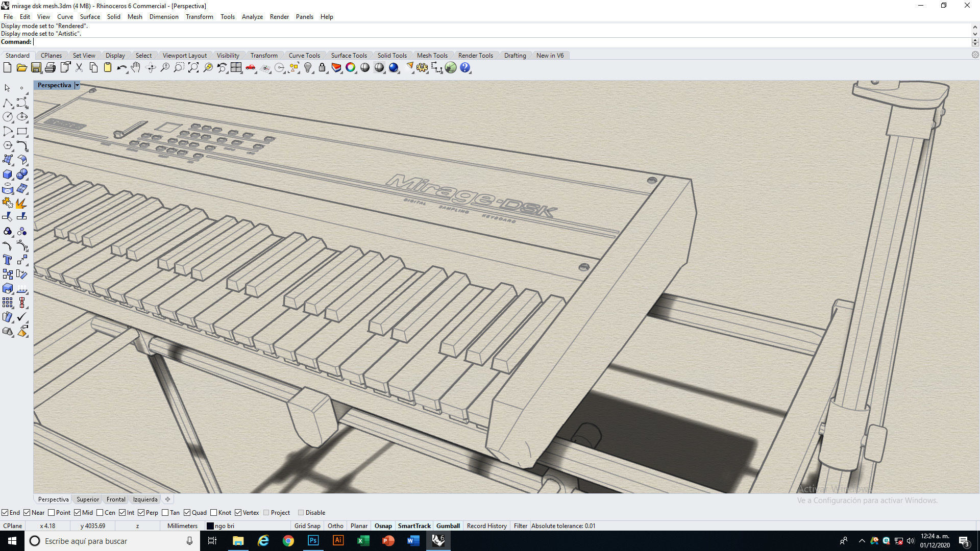980x551 pixels.
Task: Click the black layer color swatch
Action: point(210,526)
